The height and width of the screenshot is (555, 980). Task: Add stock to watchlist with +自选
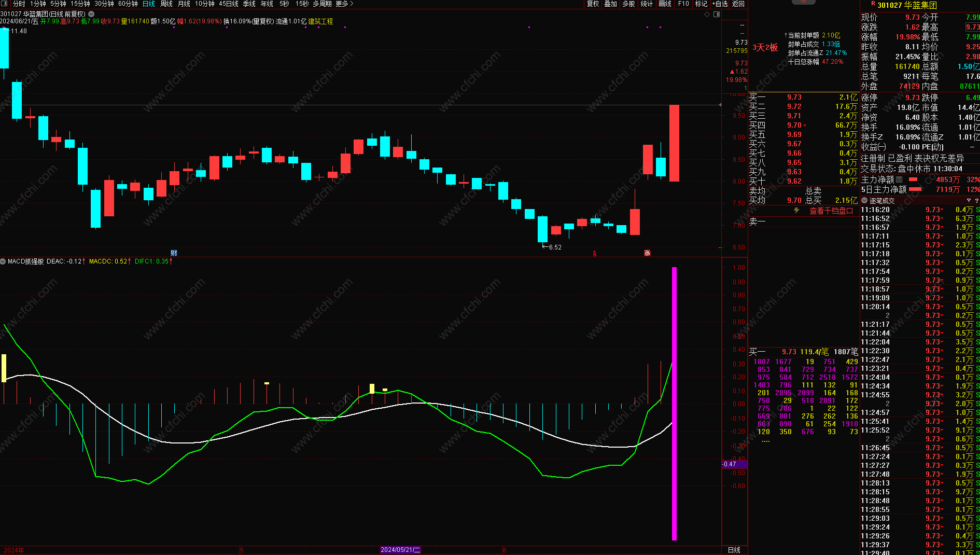(x=720, y=4)
